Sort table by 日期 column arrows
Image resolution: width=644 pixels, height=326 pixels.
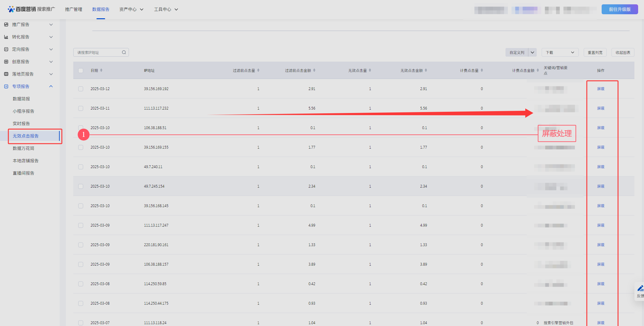(101, 70)
